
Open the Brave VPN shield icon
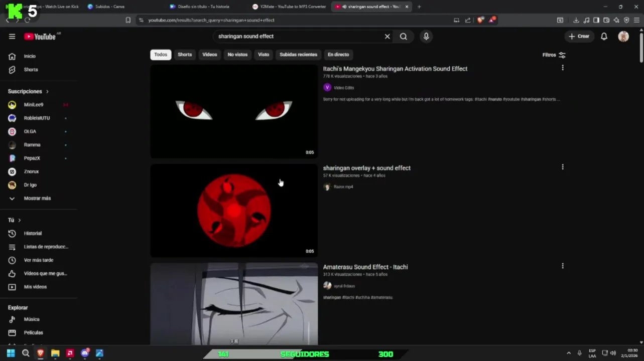(626, 20)
